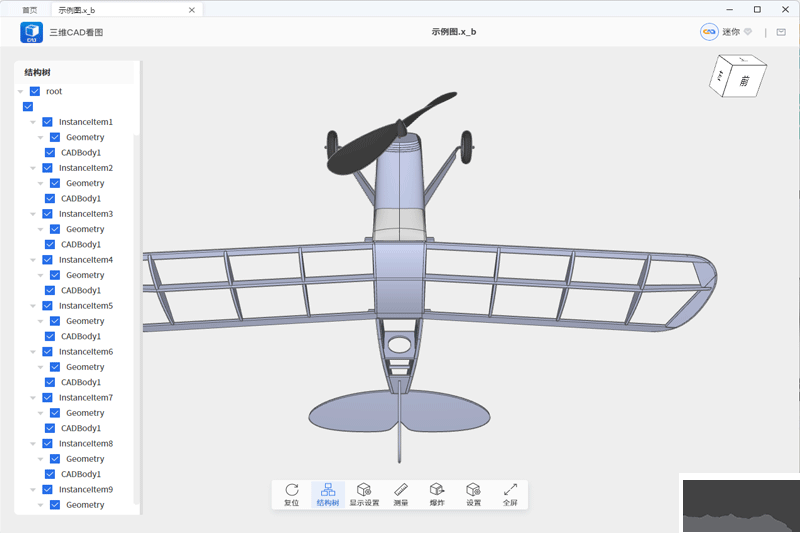Switch to the 首页 home tab

(x=30, y=10)
